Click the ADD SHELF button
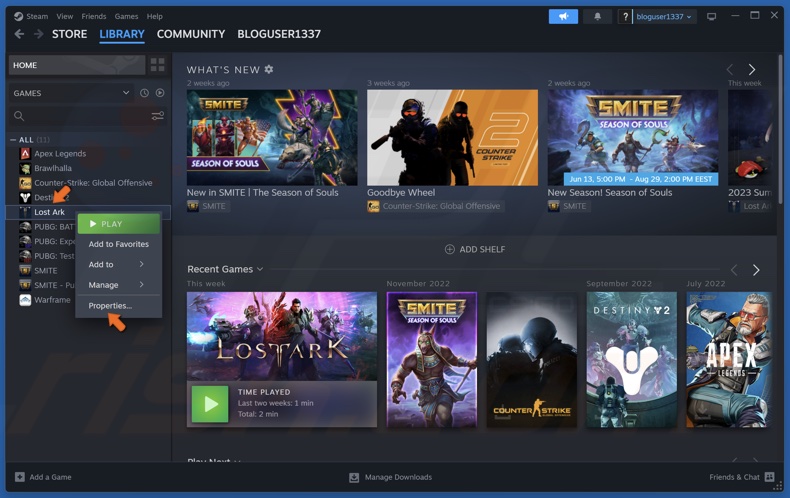The image size is (790, 498). (x=475, y=249)
